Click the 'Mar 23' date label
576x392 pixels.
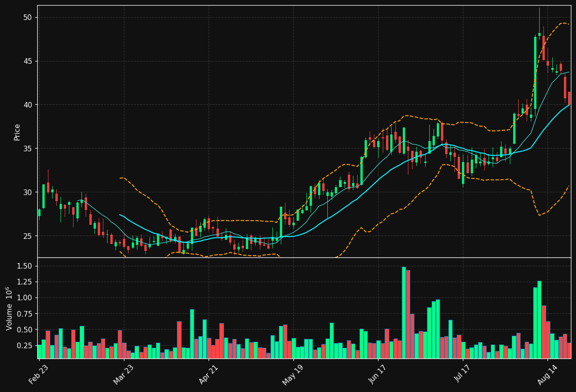(123, 374)
